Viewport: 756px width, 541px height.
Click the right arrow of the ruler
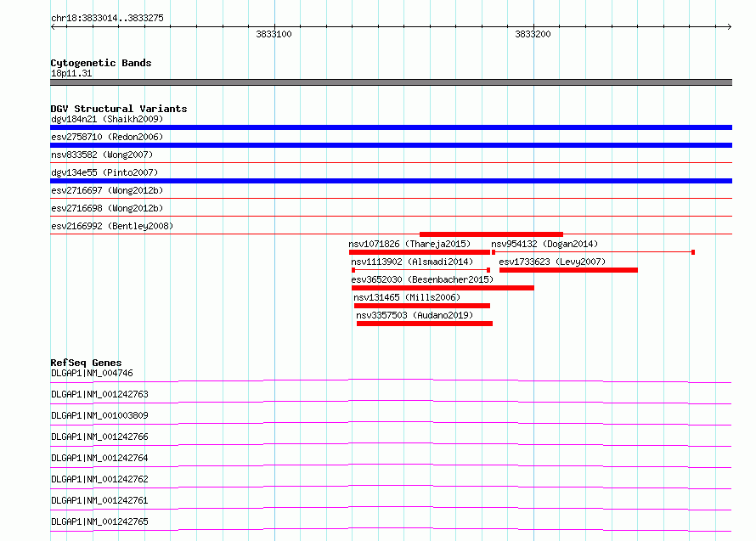point(729,27)
